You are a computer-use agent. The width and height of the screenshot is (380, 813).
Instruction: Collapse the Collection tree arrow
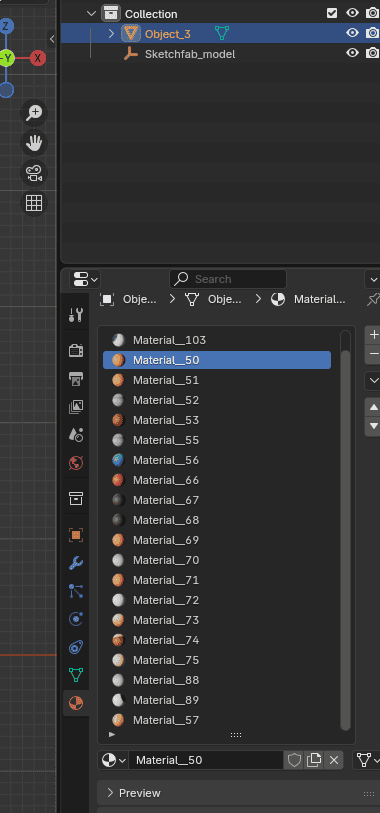pos(92,13)
